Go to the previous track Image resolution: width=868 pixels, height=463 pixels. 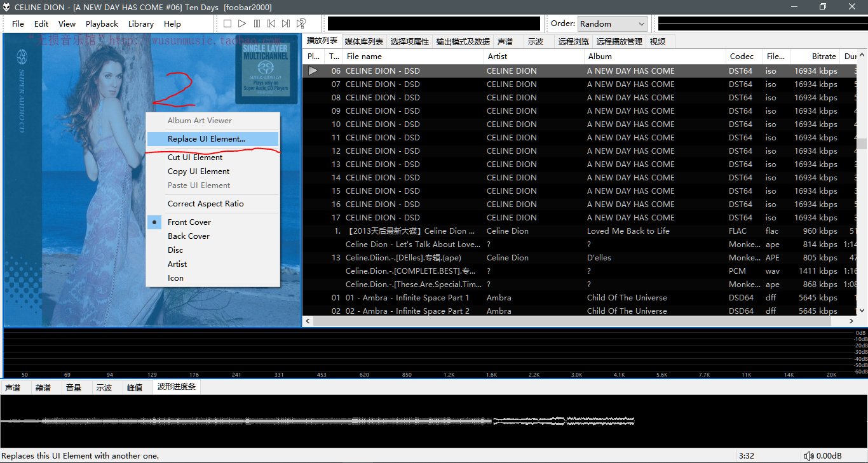[x=271, y=23]
